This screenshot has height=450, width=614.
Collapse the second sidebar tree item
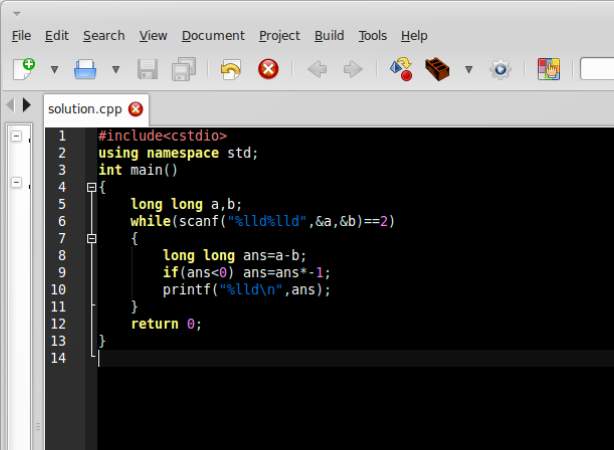click(16, 182)
